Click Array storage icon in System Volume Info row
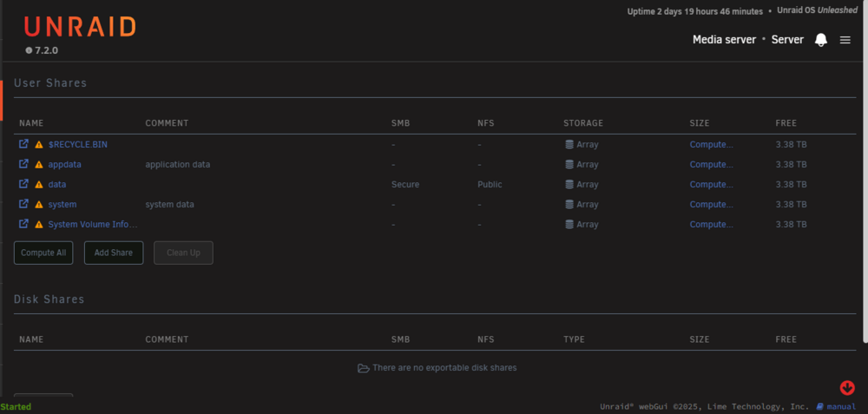 click(569, 224)
